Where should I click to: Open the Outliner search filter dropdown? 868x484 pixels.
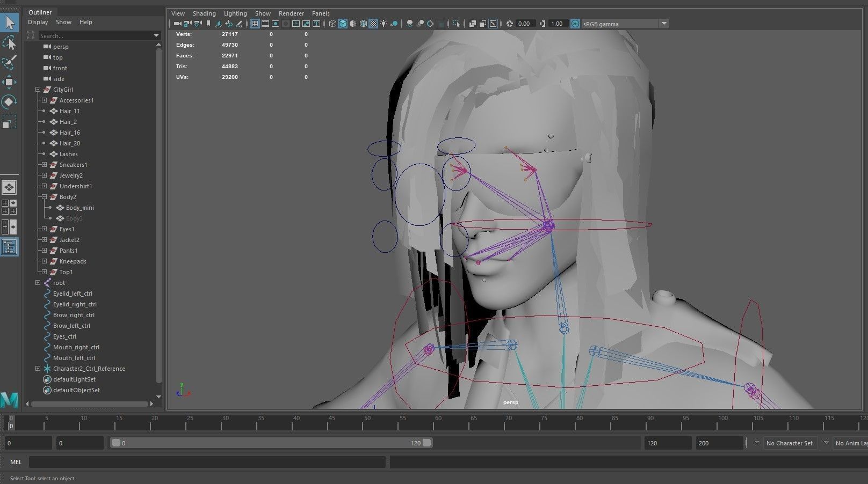pyautogui.click(x=156, y=36)
